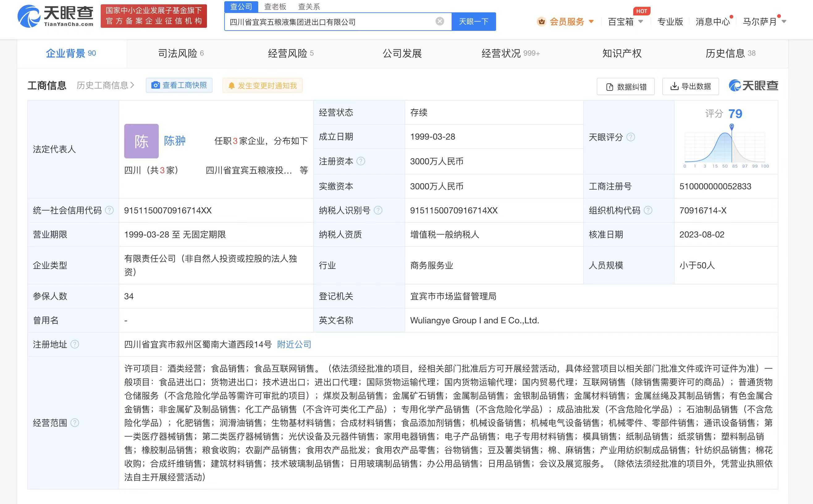The image size is (813, 504).
Task: Open the 经营状况 tab
Action: click(x=510, y=53)
